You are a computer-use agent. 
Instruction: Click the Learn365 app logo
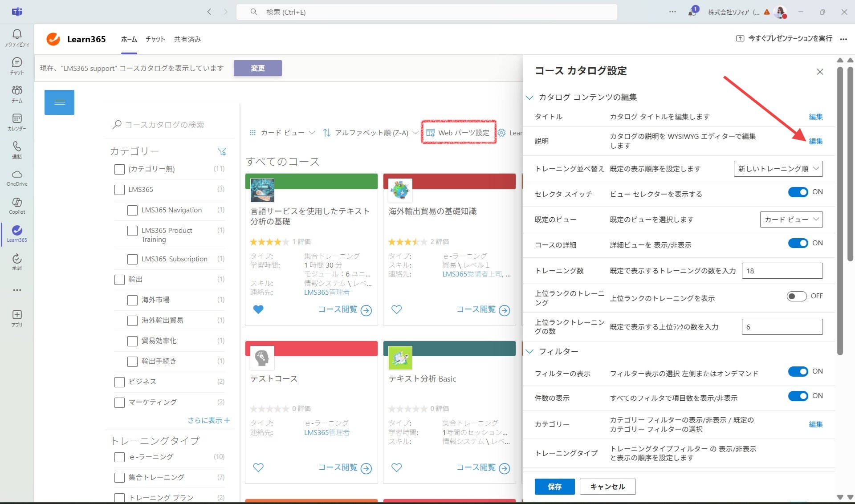pyautogui.click(x=53, y=39)
